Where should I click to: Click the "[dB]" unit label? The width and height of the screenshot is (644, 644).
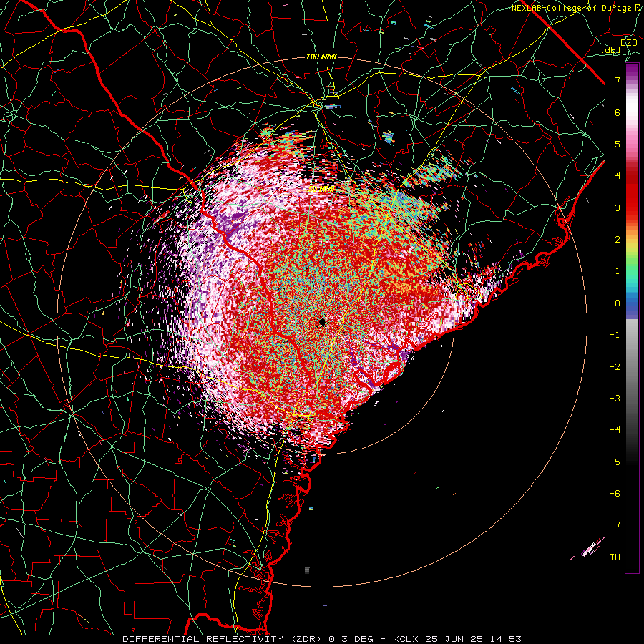pos(611,50)
